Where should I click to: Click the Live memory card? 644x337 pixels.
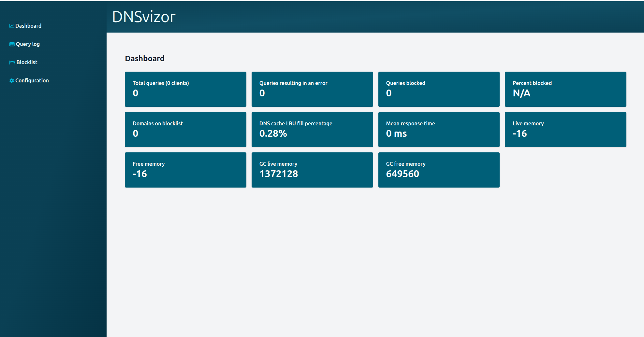(x=565, y=130)
